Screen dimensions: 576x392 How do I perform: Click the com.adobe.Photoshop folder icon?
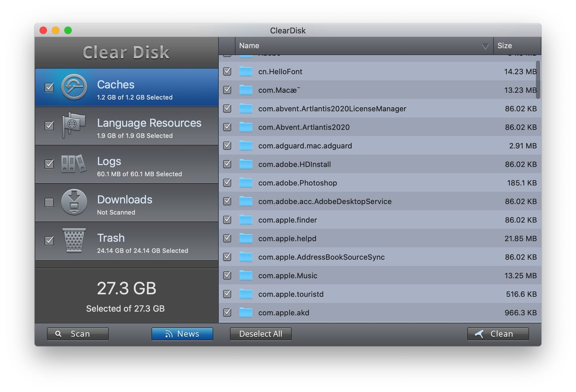(x=246, y=183)
